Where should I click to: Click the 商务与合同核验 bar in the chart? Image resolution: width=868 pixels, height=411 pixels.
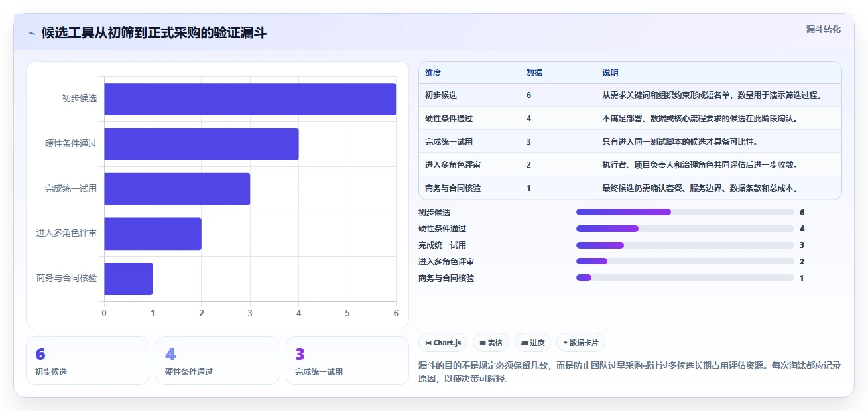(129, 278)
